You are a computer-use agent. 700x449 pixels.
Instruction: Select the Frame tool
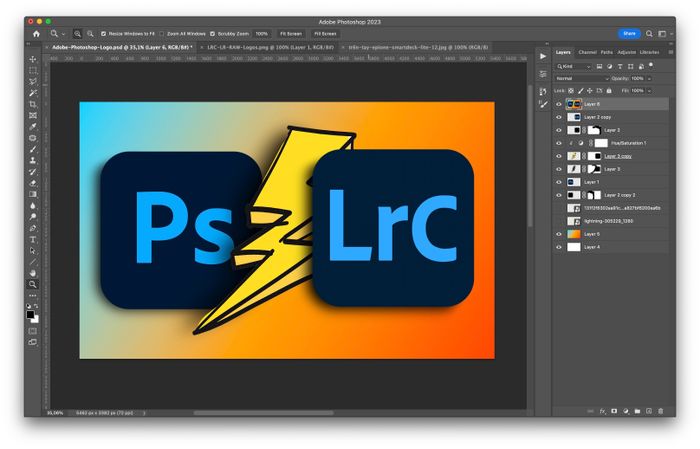[33, 116]
